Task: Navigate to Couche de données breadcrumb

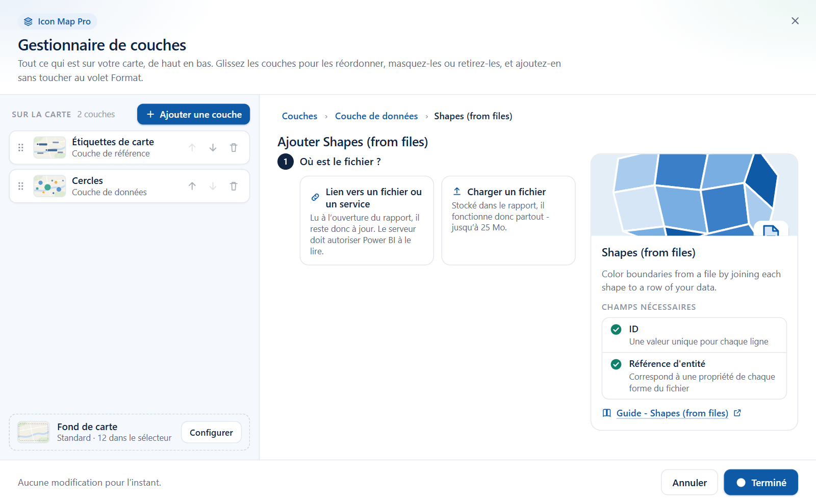Action: (x=376, y=116)
